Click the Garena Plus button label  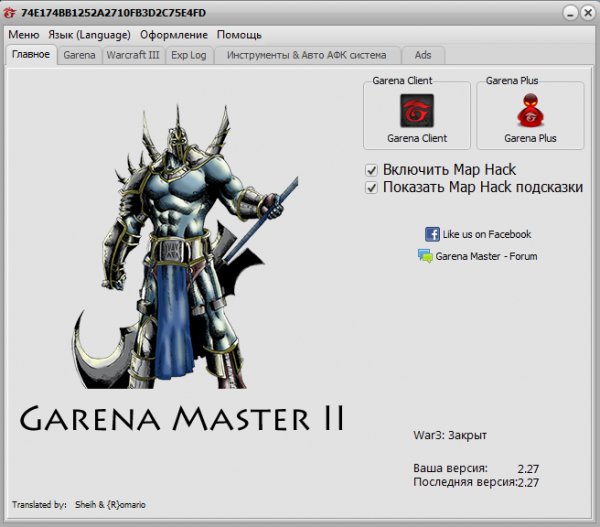530,138
